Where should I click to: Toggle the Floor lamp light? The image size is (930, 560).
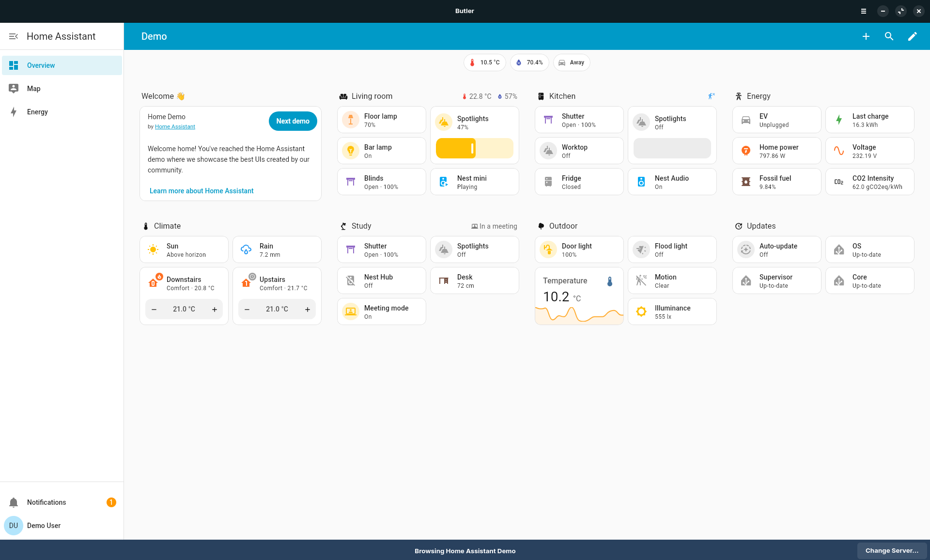(x=351, y=120)
